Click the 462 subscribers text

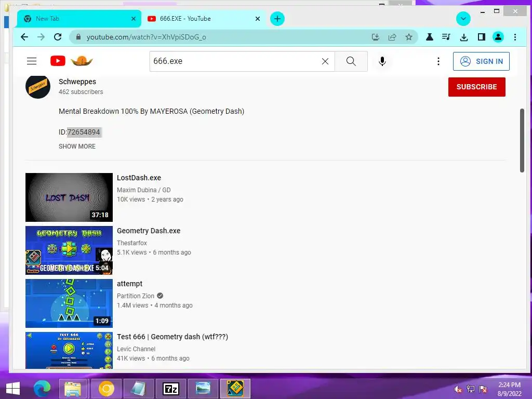pos(81,92)
